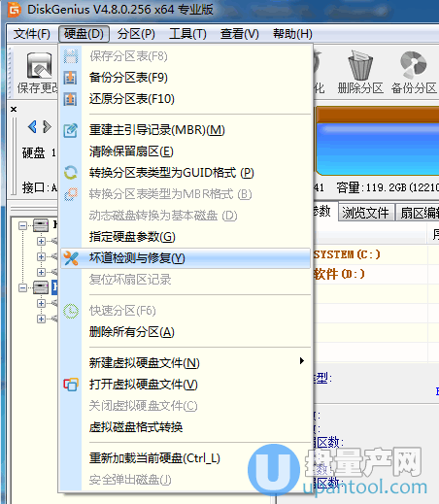
Task: Click the 备份分区表 backup icon in menu
Action: pyautogui.click(x=70, y=78)
